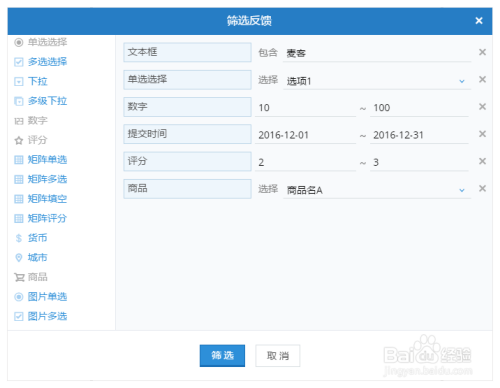Open the 选项1 dropdown
Viewport: 500px width, 388px height.
pyautogui.click(x=377, y=81)
